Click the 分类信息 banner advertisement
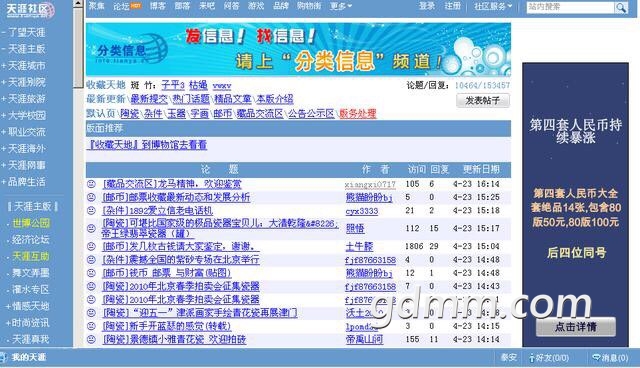Image resolution: width=640 pixels, height=368 pixels. tap(298, 49)
